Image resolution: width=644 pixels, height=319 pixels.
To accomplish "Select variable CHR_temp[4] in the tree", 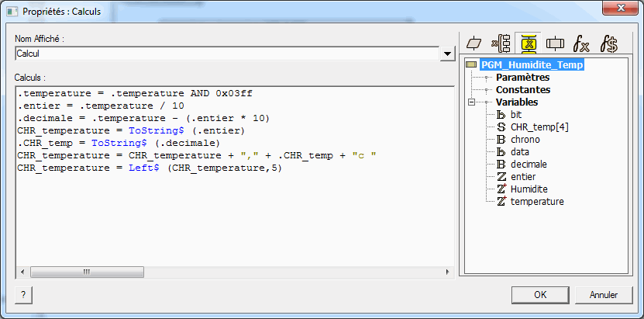I will coord(539,127).
